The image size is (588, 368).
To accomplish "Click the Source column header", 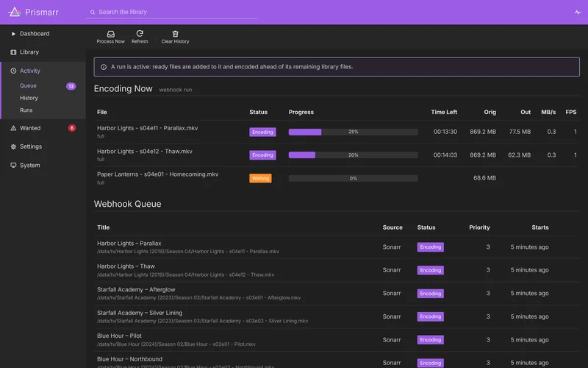I will [x=392, y=227].
